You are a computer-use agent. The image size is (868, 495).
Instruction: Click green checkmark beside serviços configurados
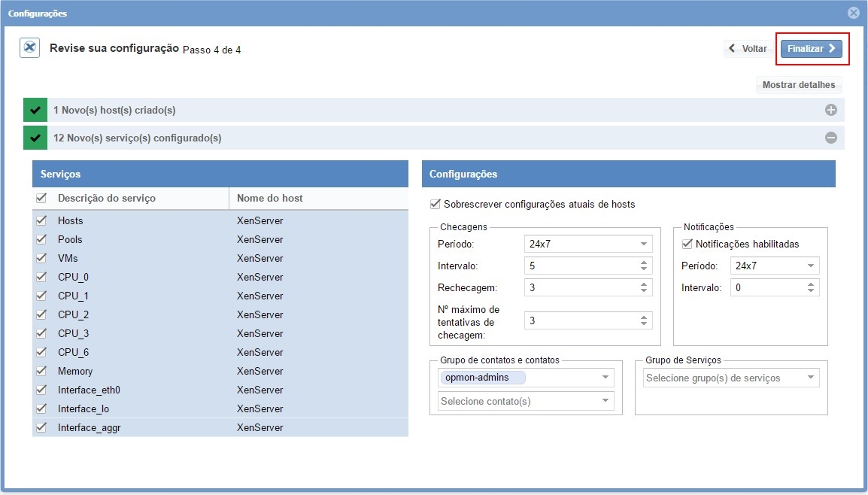(35, 138)
